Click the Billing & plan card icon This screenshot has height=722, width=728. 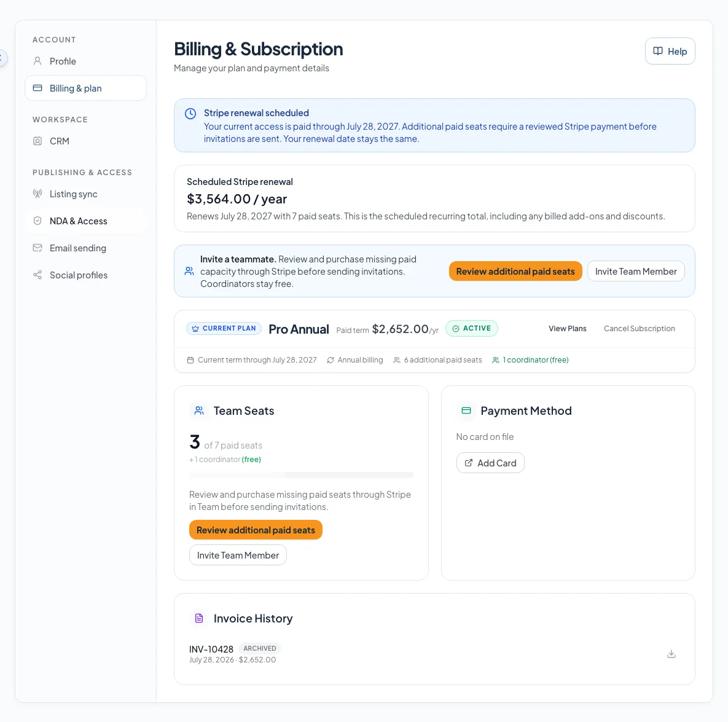tap(37, 88)
